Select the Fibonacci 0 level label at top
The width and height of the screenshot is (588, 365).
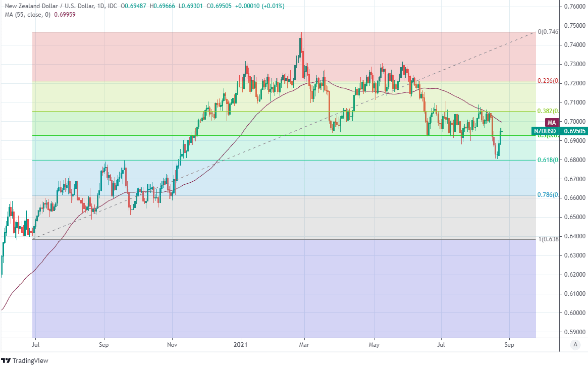click(548, 32)
